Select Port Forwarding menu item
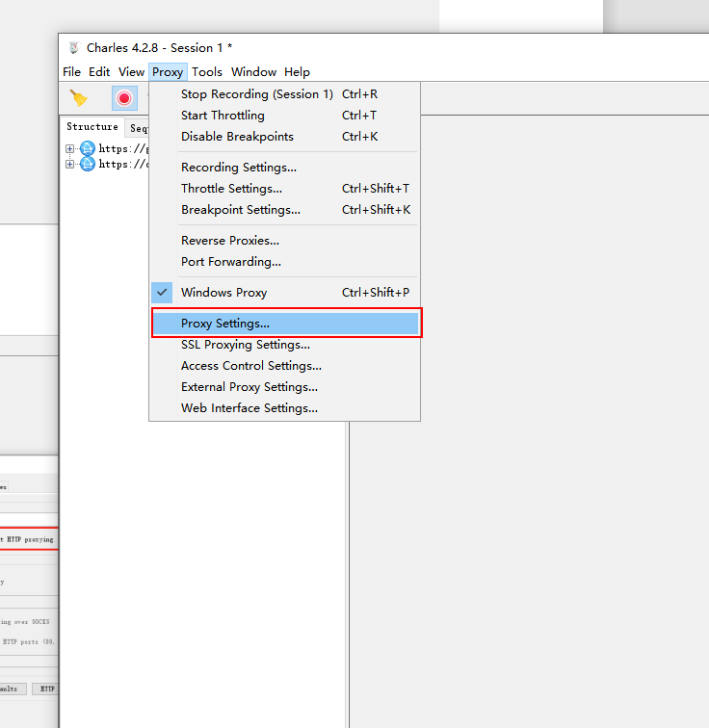This screenshot has height=728, width=709. pyautogui.click(x=284, y=262)
